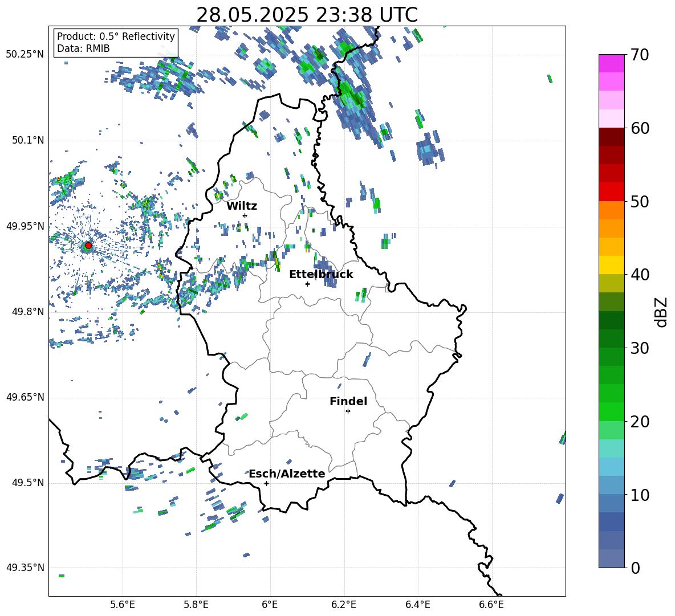This screenshot has height=616, width=675.
Task: Click the 50.1°N latitude label
Action: (x=28, y=140)
